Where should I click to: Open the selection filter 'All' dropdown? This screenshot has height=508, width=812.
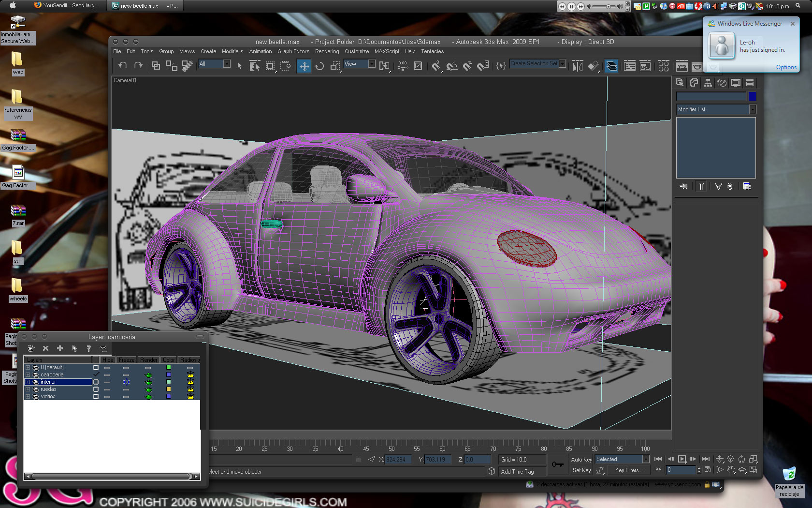(227, 64)
